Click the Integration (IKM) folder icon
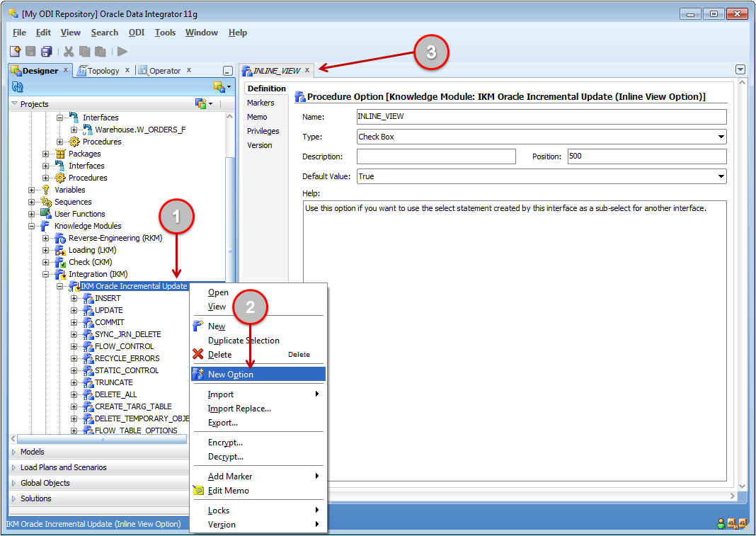The height and width of the screenshot is (536, 756). 60,274
